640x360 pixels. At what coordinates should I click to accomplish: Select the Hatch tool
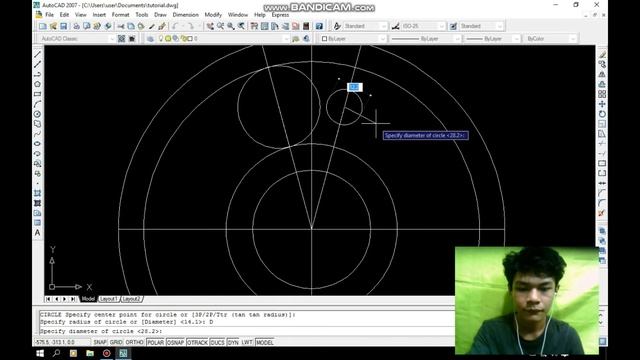pos(37,193)
